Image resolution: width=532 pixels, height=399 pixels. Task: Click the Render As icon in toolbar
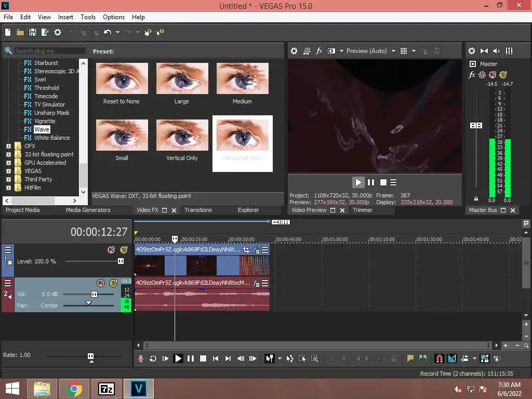pos(45,32)
